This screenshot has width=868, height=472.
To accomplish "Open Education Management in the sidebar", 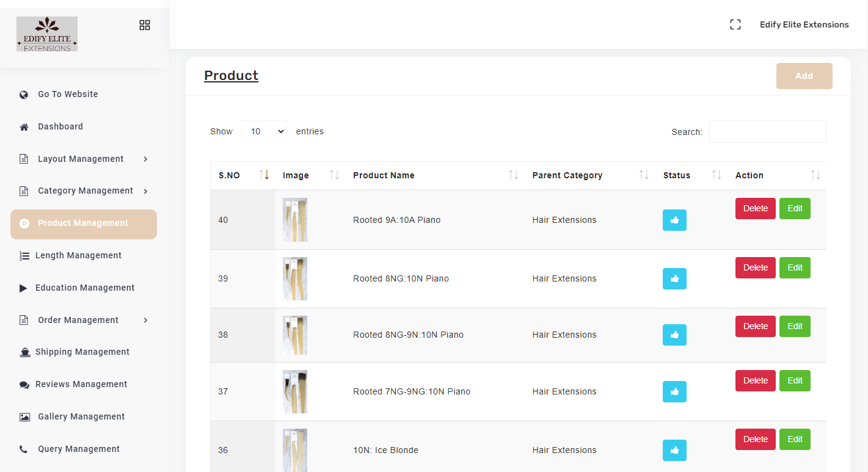I will click(x=84, y=288).
